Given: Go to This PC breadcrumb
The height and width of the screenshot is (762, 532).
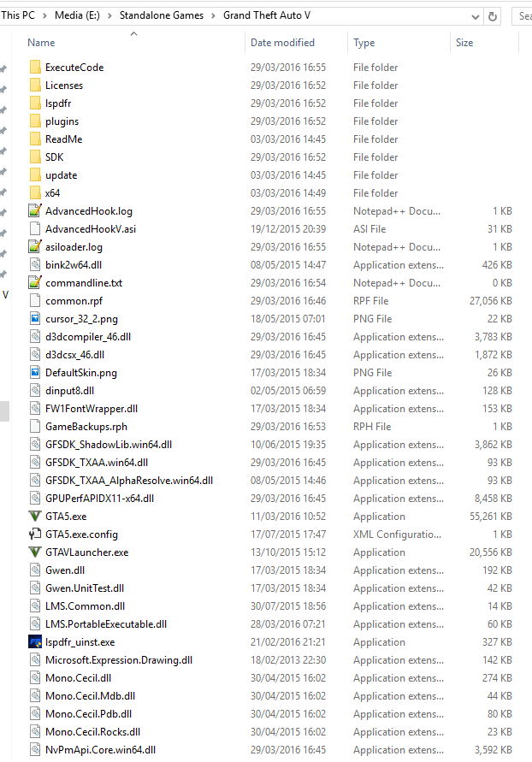Looking at the screenshot, I should click(18, 15).
